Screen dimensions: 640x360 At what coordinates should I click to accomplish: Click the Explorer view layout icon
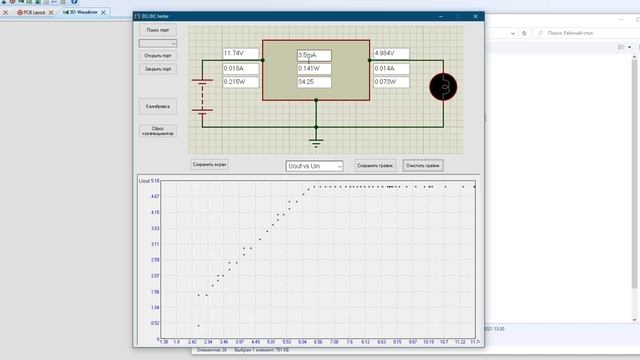[621, 47]
